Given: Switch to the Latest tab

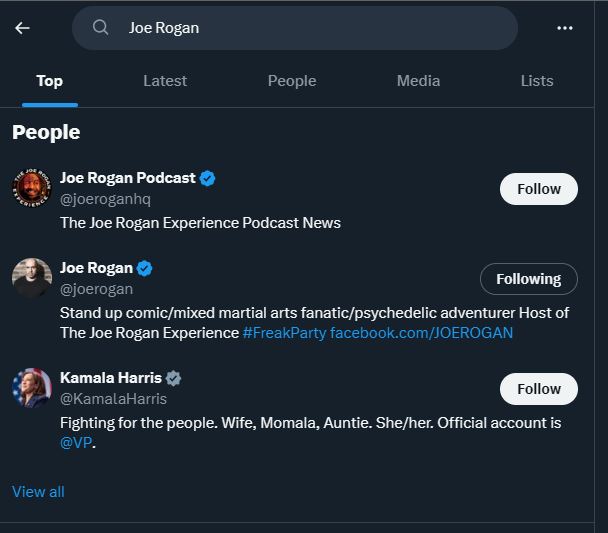Looking at the screenshot, I should click(165, 81).
